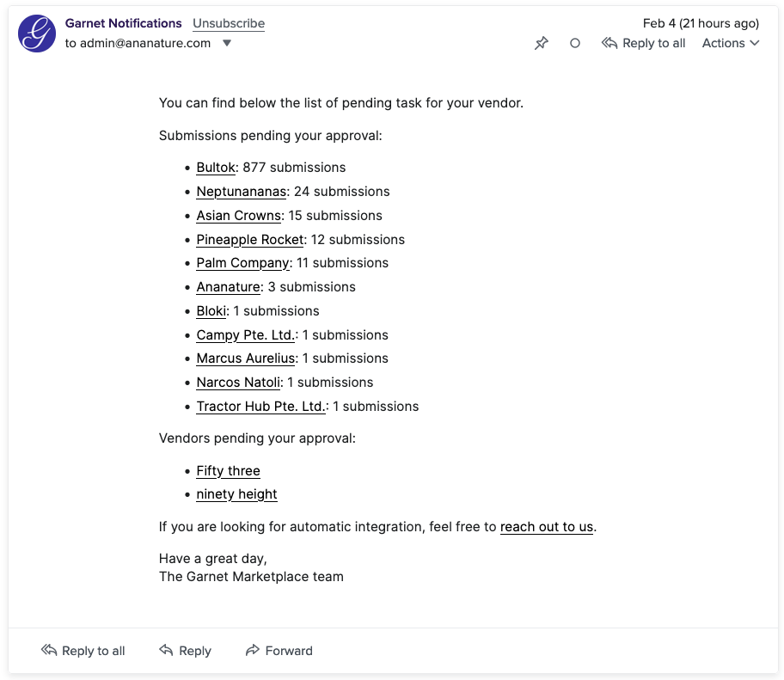
Task: Click the Garnet Notifications avatar logo
Action: [36, 33]
